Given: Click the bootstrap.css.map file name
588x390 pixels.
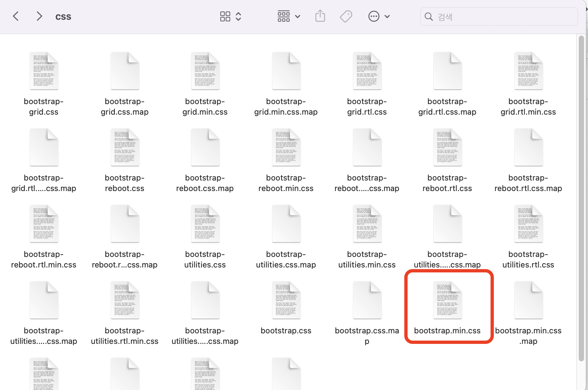Looking at the screenshot, I should [x=367, y=336].
